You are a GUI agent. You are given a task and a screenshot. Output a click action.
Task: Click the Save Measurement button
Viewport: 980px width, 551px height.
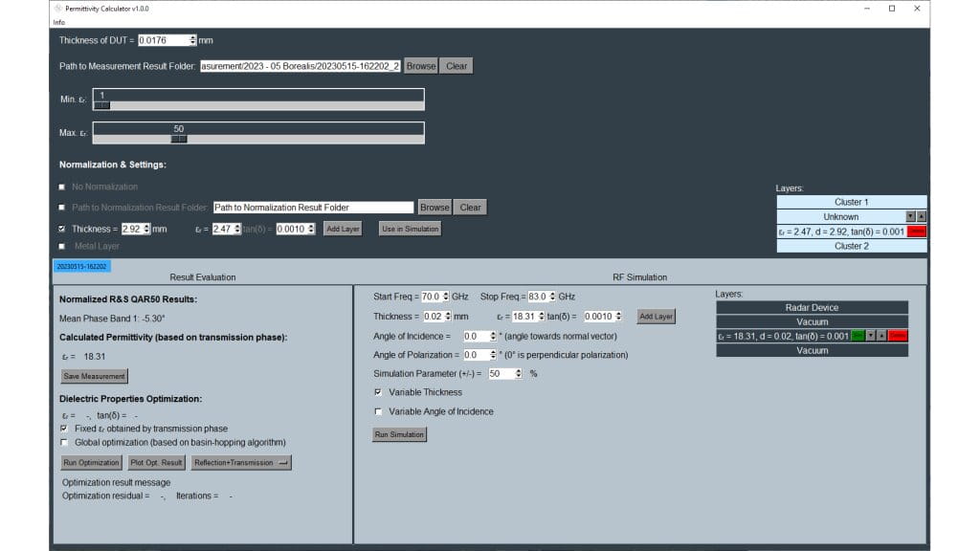94,377
